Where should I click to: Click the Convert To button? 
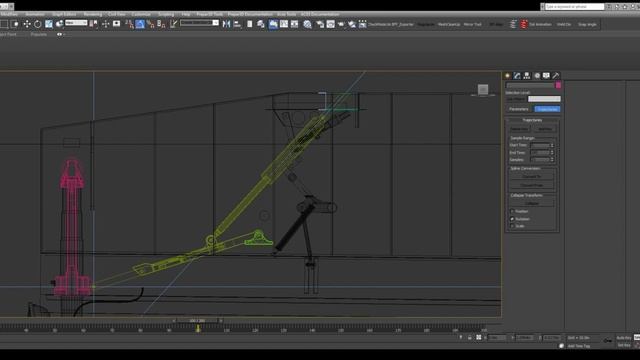[x=531, y=177]
